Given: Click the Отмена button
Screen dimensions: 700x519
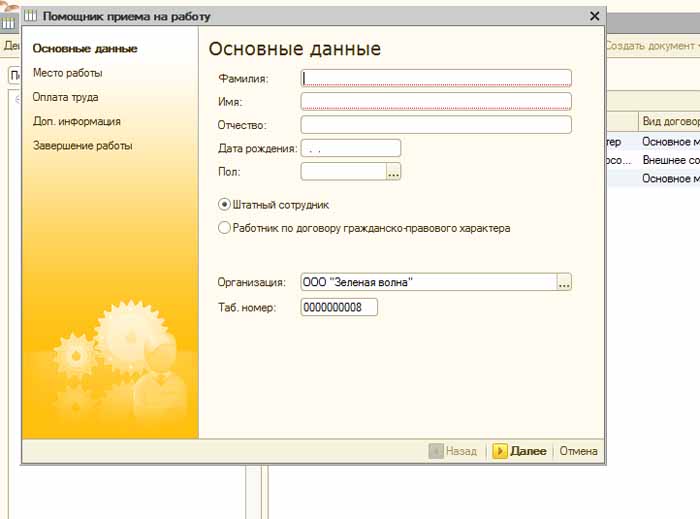Looking at the screenshot, I should point(578,451).
